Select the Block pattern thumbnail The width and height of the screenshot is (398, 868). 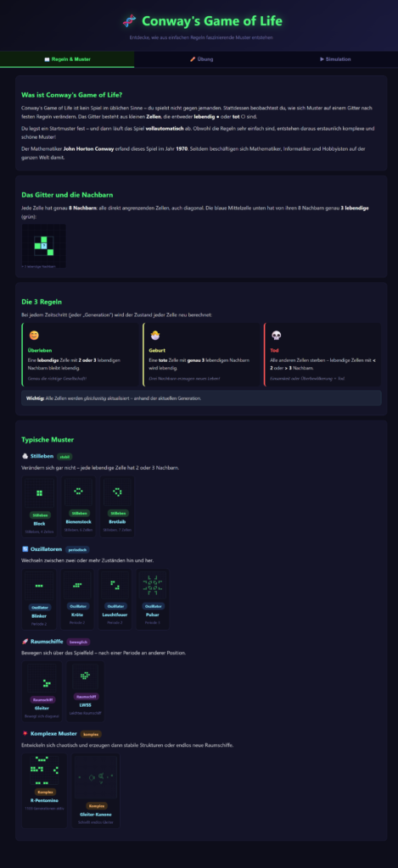pos(39,507)
